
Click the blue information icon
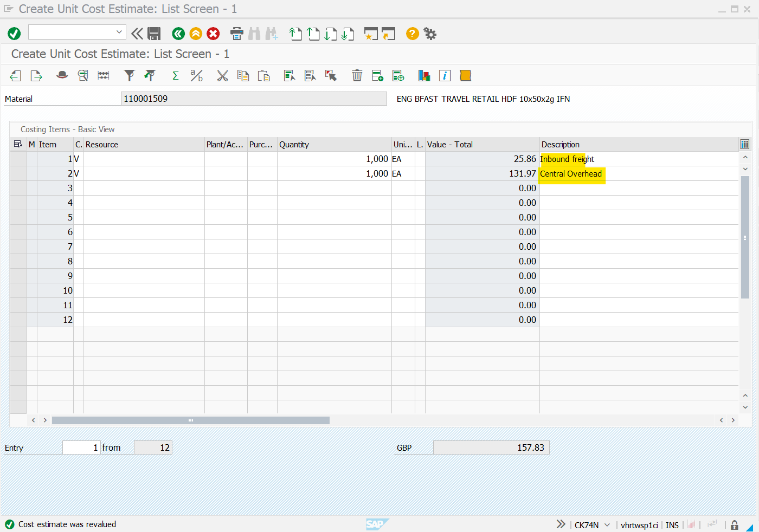(x=445, y=76)
